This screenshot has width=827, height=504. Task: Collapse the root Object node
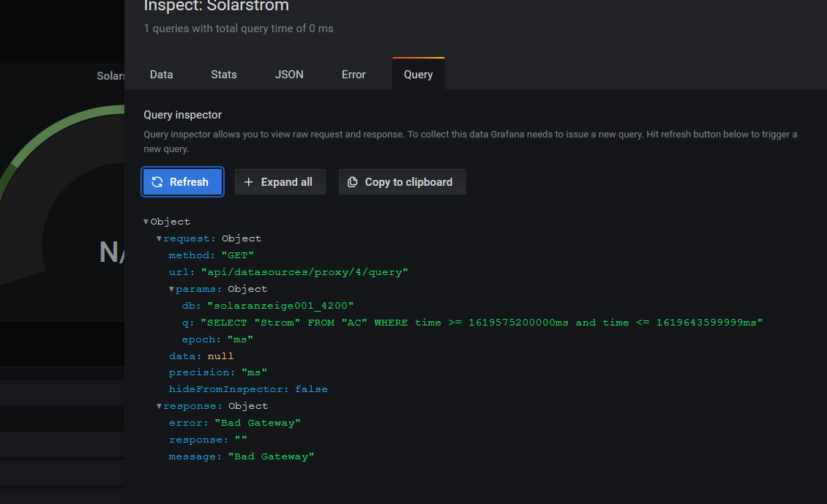click(x=146, y=222)
